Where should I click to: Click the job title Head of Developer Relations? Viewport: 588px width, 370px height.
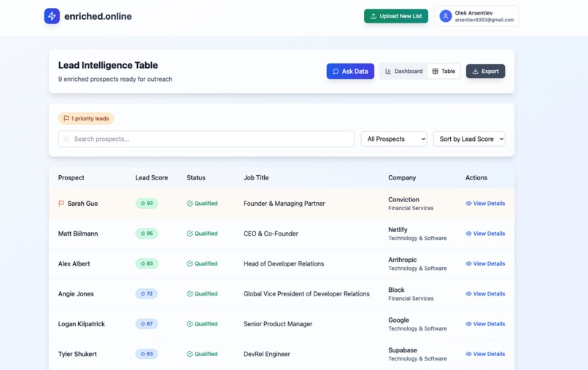[284, 263]
